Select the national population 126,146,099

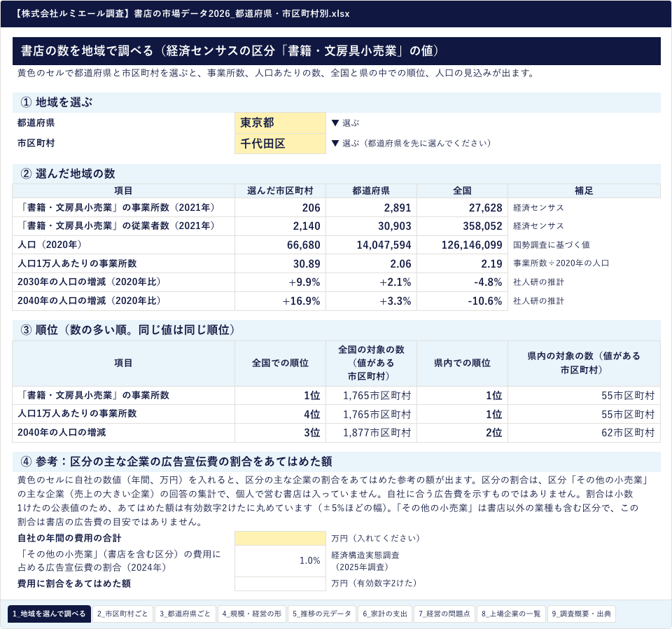463,245
